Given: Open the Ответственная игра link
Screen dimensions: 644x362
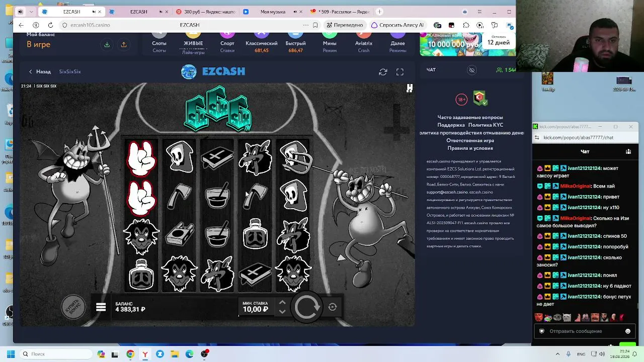Looking at the screenshot, I should [470, 140].
